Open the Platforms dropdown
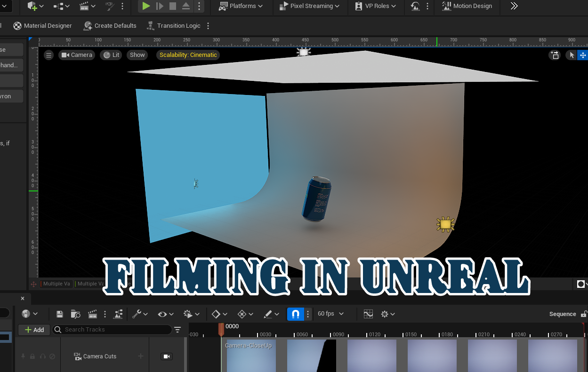Image resolution: width=588 pixels, height=372 pixels. 241,6
